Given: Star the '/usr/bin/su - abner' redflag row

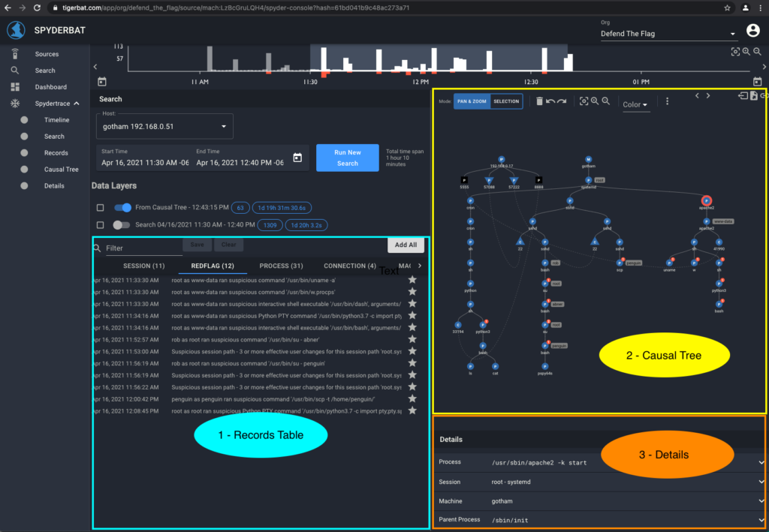Looking at the screenshot, I should 412,339.
